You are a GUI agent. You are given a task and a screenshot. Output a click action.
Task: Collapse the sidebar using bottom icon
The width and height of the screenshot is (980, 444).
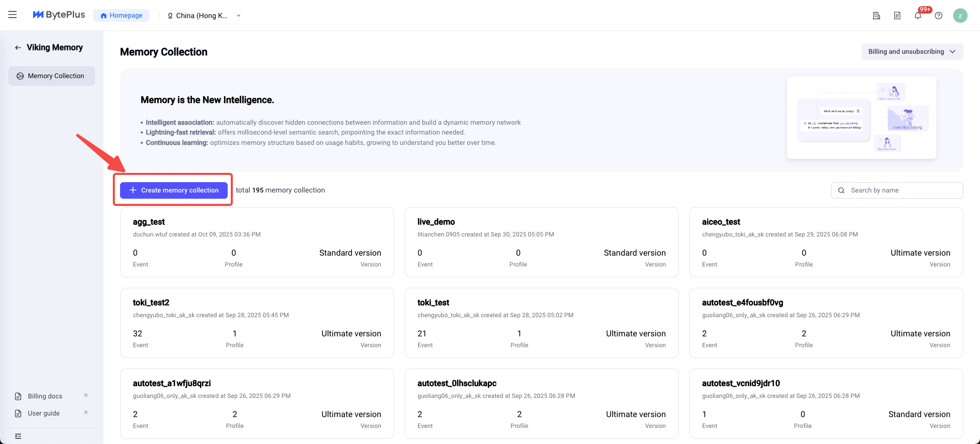(x=18, y=436)
